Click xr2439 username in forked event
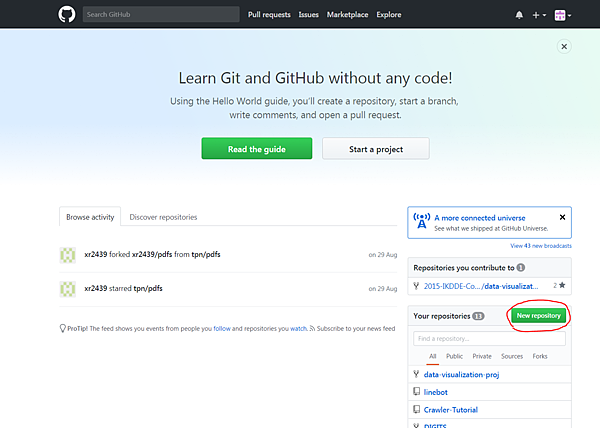The width and height of the screenshot is (600, 428). [96, 254]
